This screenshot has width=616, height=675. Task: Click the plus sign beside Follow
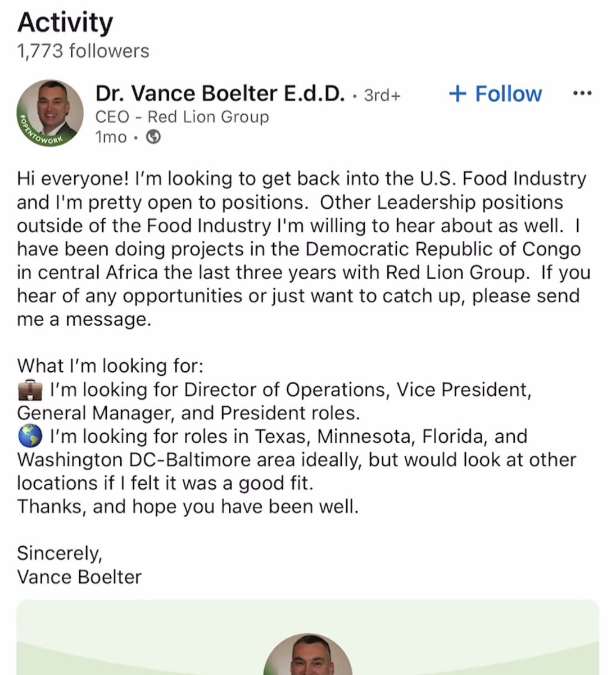[x=458, y=94]
